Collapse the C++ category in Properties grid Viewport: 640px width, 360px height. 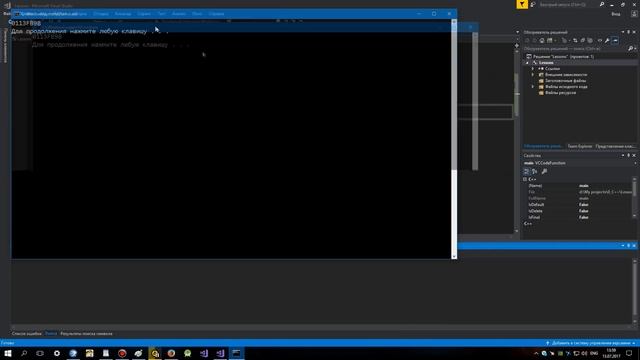525,180
